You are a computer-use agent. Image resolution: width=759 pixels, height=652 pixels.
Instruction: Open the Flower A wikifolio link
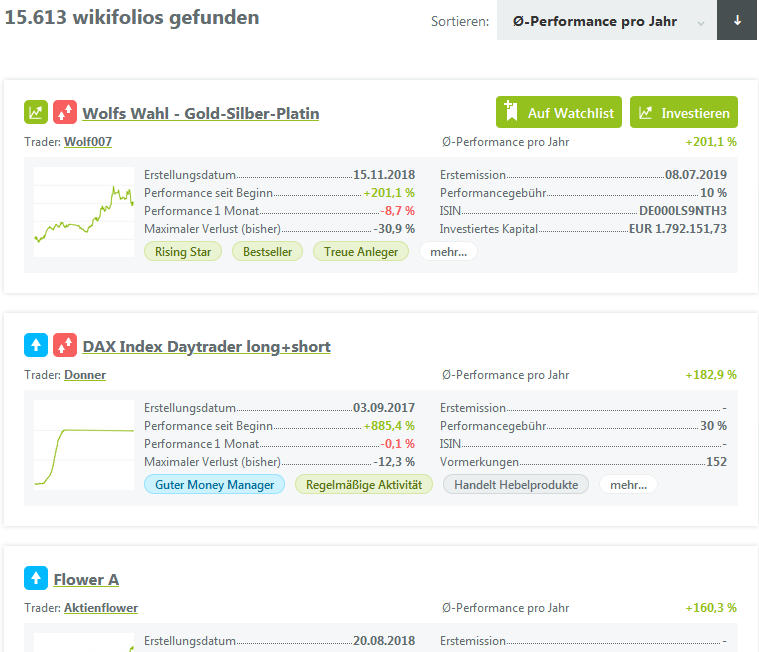click(86, 579)
